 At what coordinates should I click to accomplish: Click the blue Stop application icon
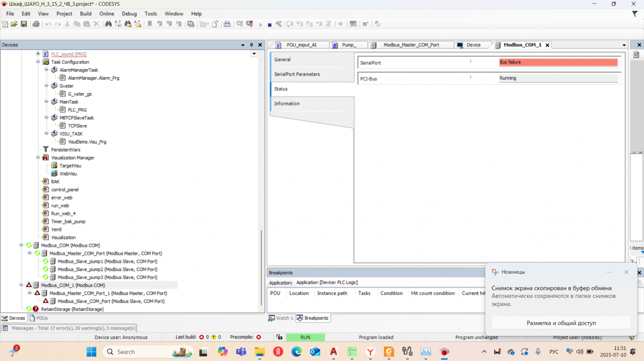(270, 25)
